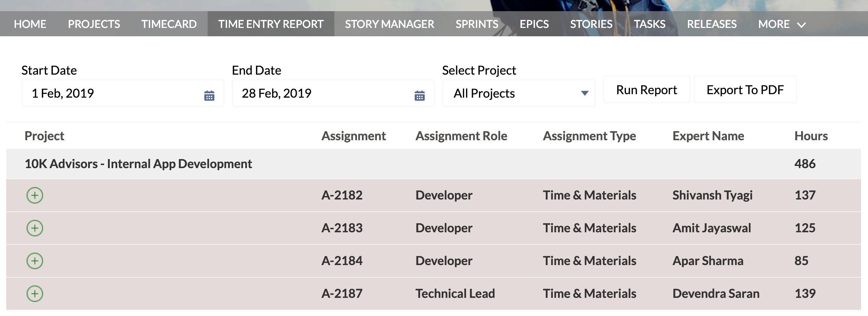Click Developer role in the A-2182 row
Screen dimensions: 868x316
coord(444,195)
